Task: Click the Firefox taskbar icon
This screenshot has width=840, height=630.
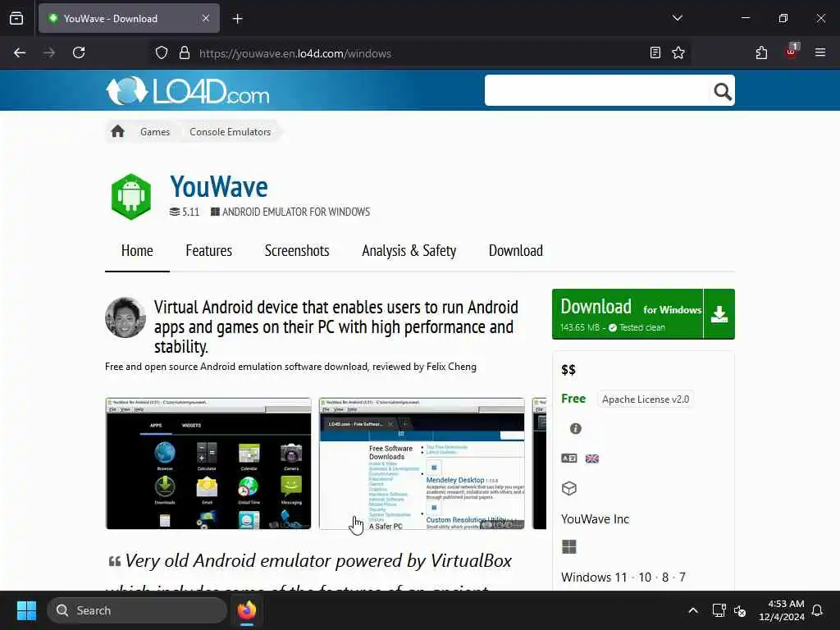Action: 247,610
